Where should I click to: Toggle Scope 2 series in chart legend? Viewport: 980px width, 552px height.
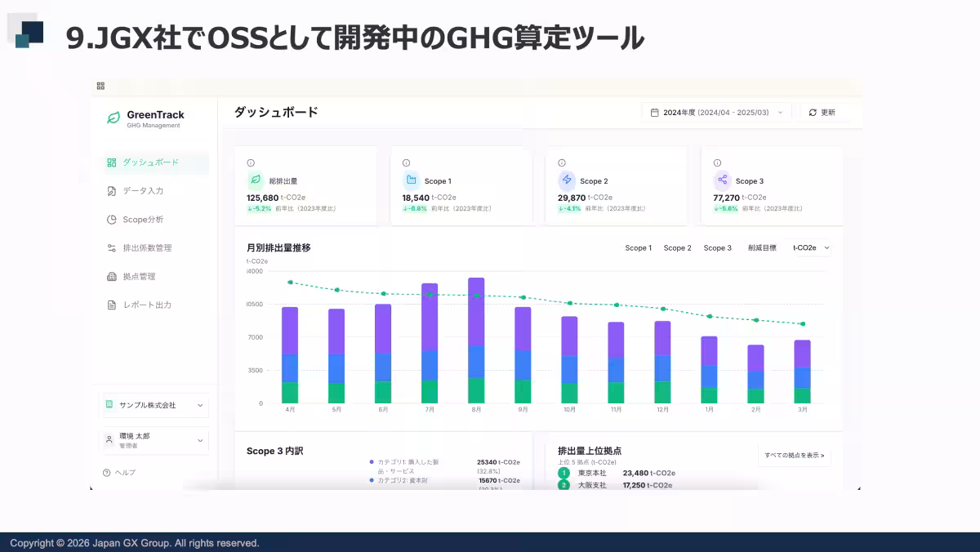click(677, 247)
